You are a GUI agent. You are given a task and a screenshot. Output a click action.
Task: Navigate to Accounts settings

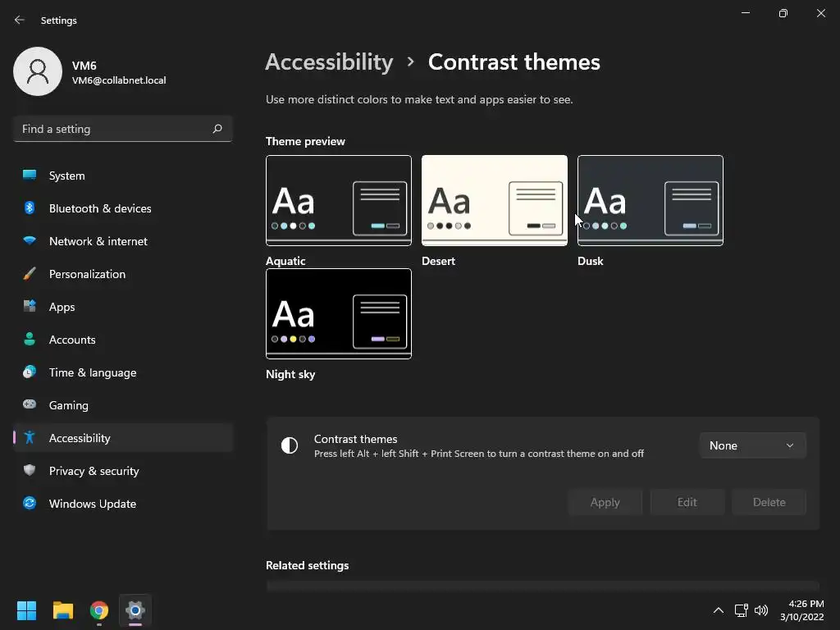coord(72,340)
